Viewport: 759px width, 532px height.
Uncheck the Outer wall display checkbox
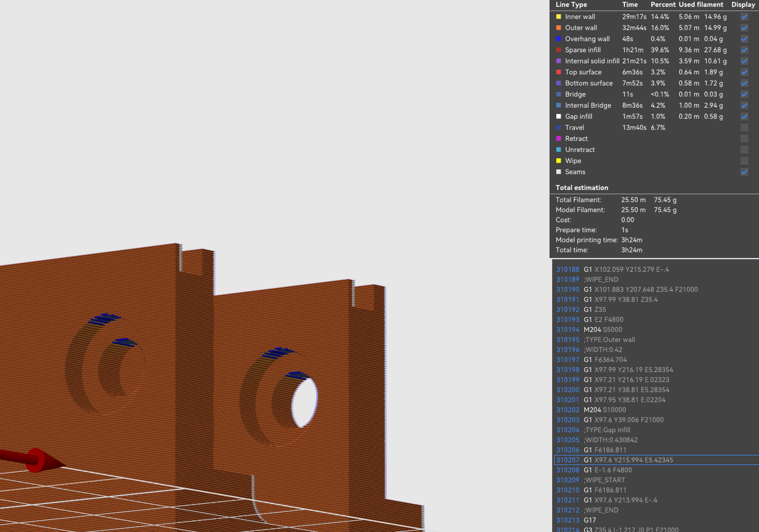(x=744, y=28)
